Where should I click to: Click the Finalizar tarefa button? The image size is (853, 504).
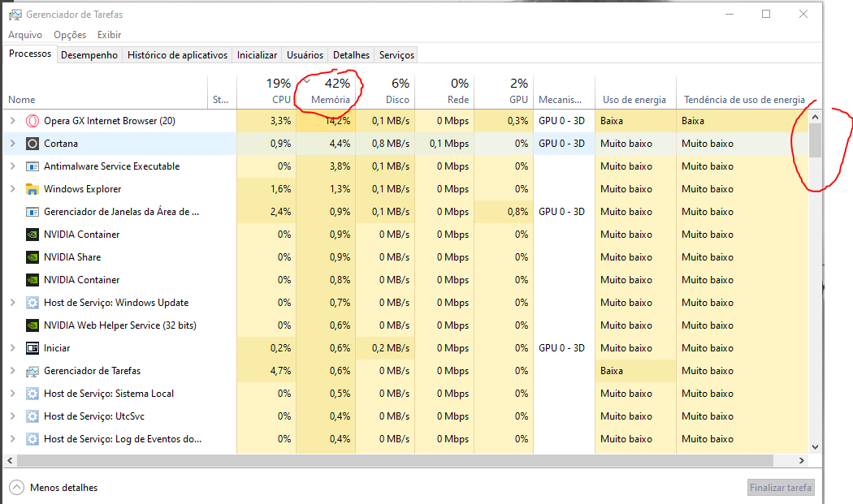click(x=781, y=488)
